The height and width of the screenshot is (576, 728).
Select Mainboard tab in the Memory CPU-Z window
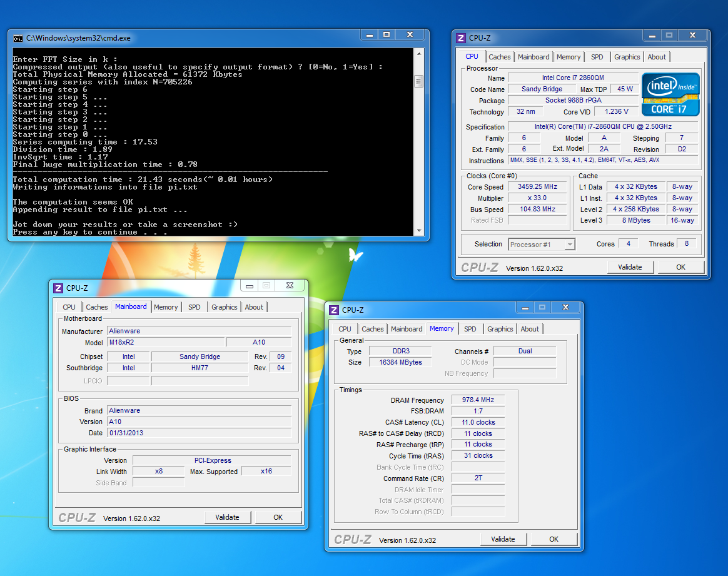coord(407,329)
